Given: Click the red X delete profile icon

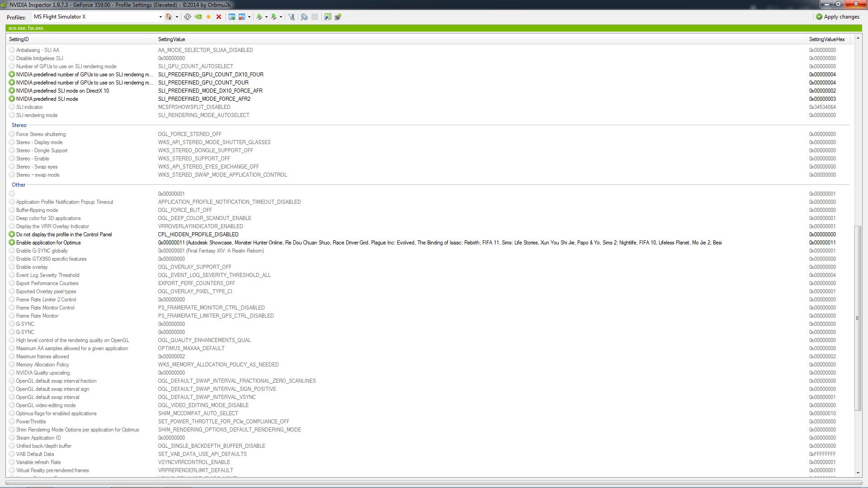Looking at the screenshot, I should (x=219, y=17).
